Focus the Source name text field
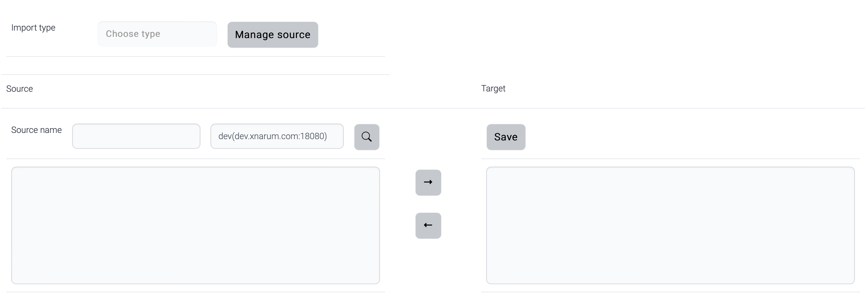The height and width of the screenshot is (302, 868). 136,136
